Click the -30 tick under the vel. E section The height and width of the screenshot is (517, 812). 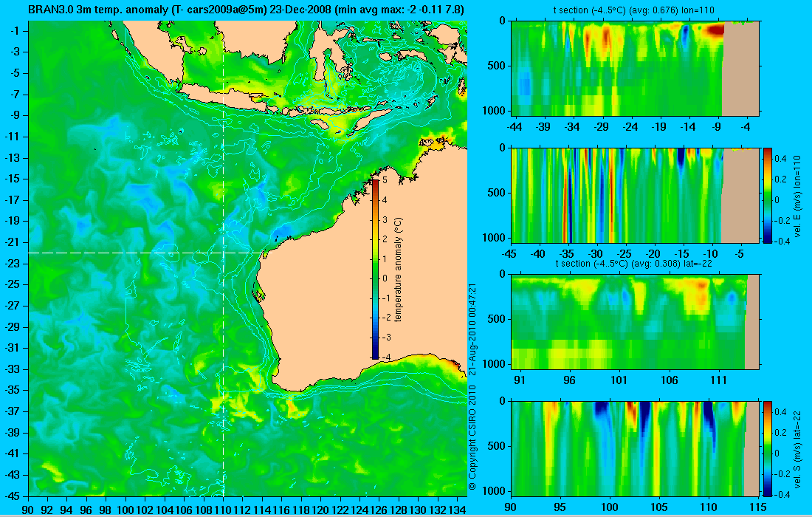point(596,254)
